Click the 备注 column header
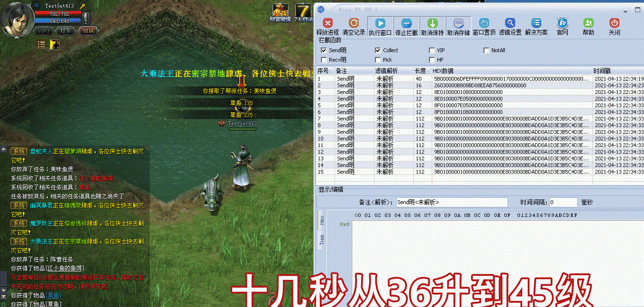 coord(354,71)
